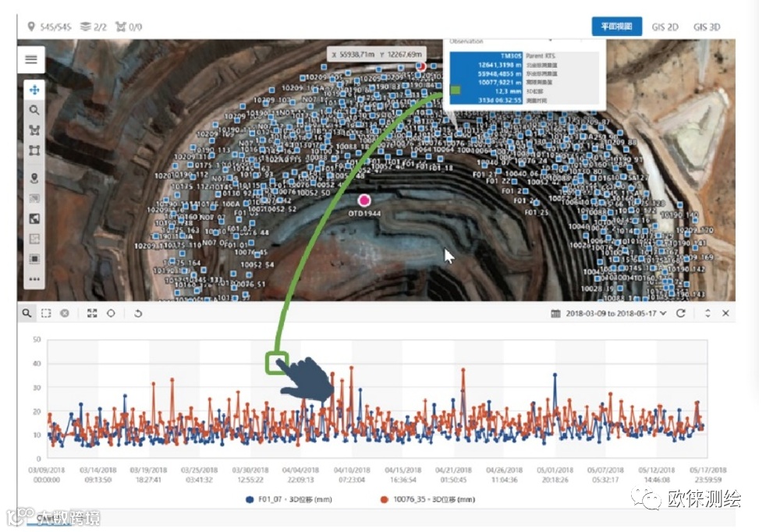Toggle the 10076_35 orange legend series
This screenshot has width=766, height=532.
[427, 499]
